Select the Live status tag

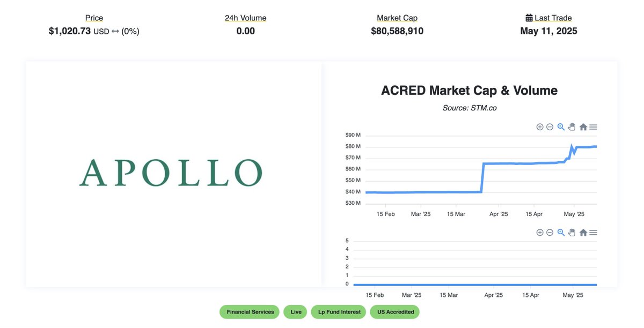tap(296, 312)
